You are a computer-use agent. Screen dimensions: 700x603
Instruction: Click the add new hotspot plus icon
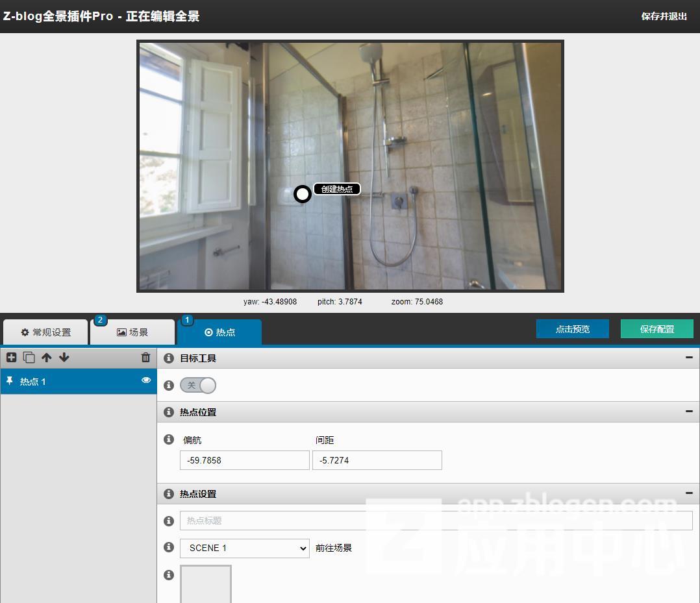click(11, 358)
